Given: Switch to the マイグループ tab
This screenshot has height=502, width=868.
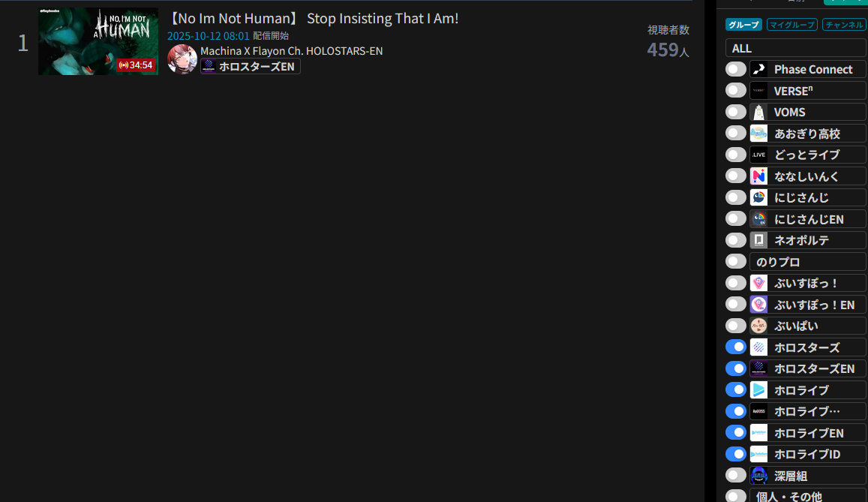Looking at the screenshot, I should point(792,24).
